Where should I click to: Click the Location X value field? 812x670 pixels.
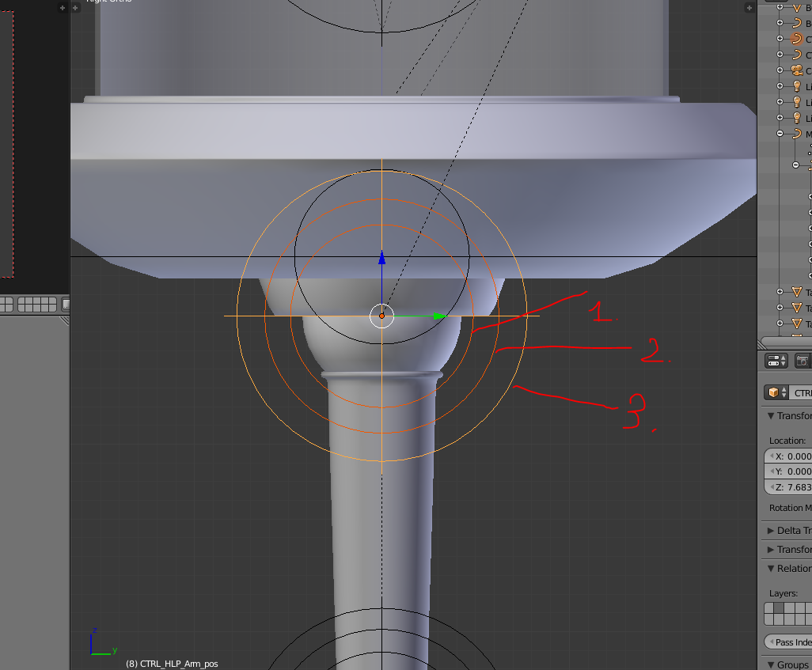(788, 456)
